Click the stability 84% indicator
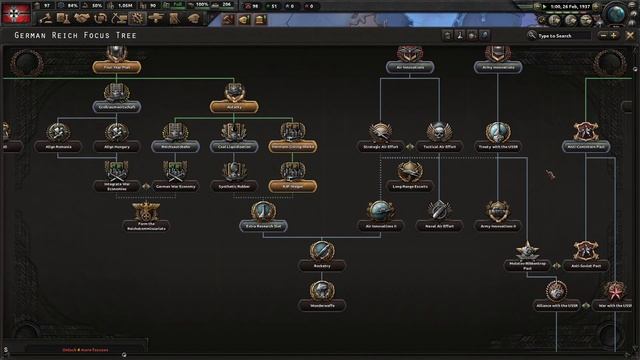 click(68, 6)
